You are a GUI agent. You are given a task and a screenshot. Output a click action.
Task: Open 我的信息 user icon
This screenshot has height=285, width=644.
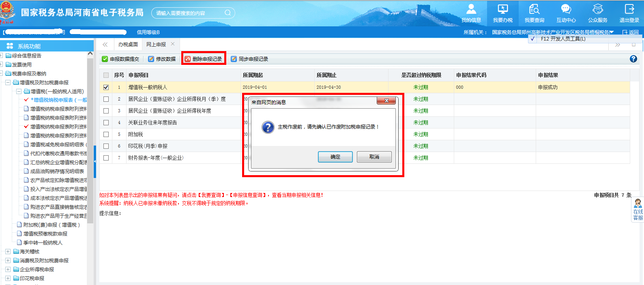471,13
